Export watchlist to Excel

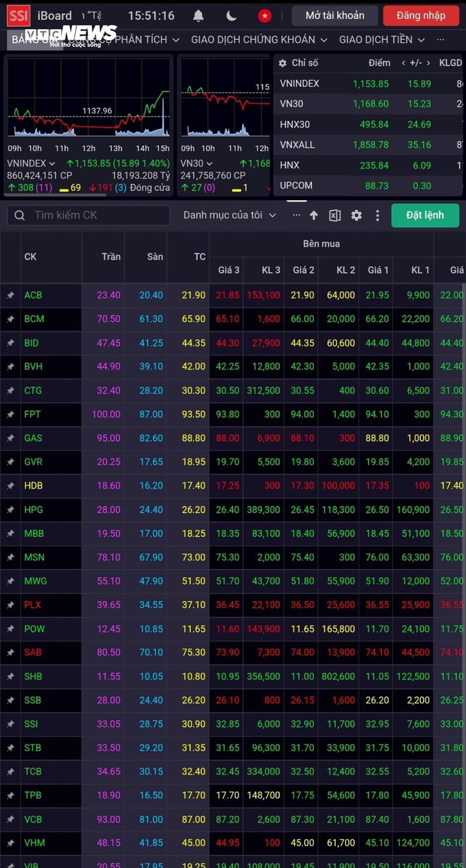[335, 215]
